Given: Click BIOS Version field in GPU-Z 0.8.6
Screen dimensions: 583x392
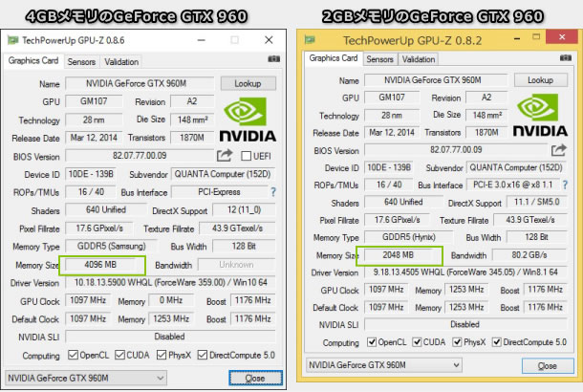Looking at the screenshot, I should point(140,156).
